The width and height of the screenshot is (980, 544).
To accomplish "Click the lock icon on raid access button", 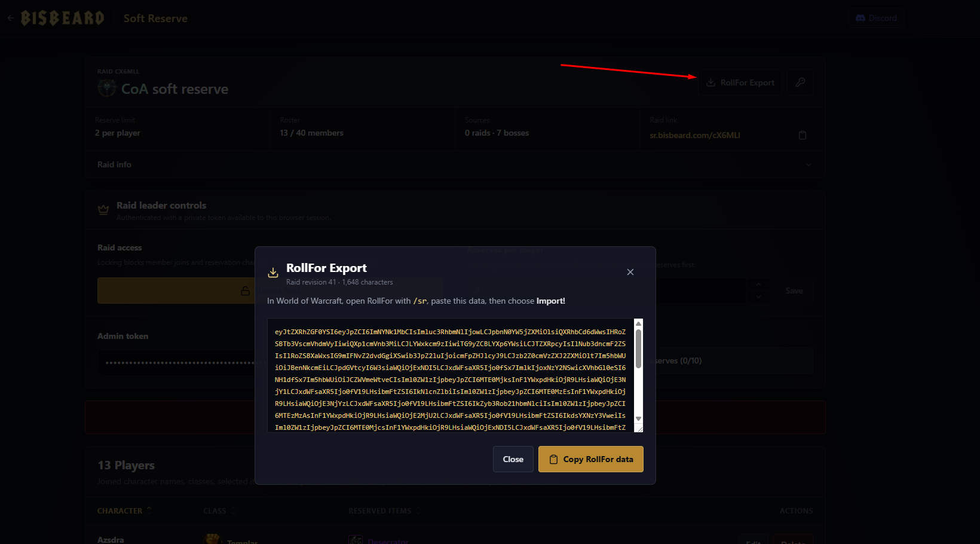I will (x=245, y=291).
